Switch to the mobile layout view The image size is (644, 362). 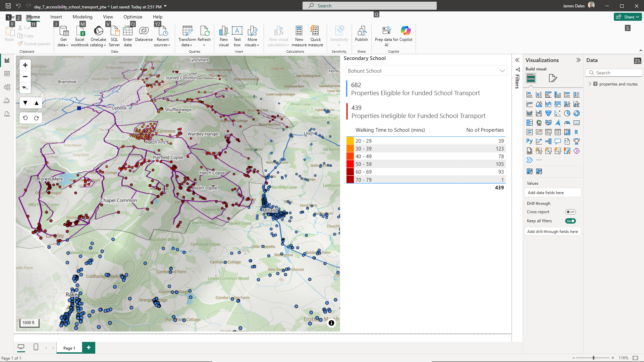click(36, 347)
